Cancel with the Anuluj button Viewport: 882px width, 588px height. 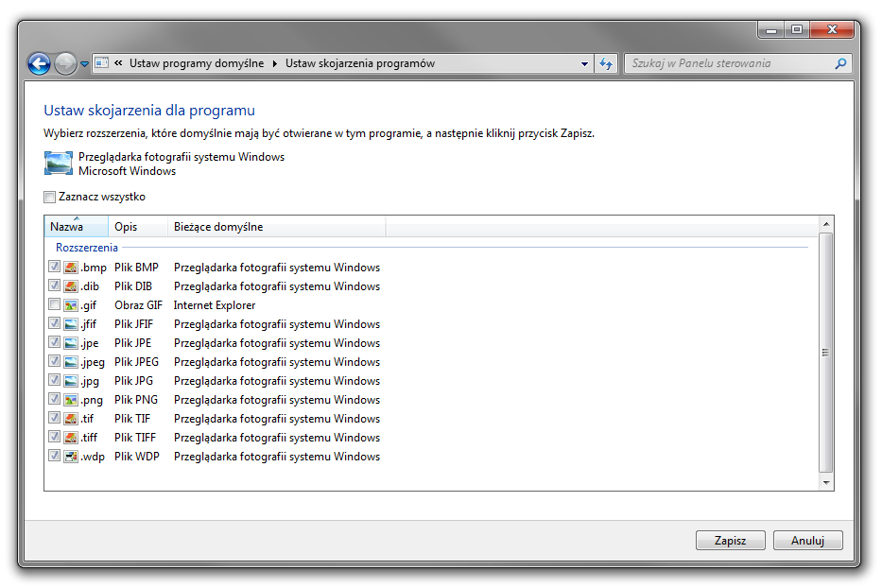click(807, 541)
